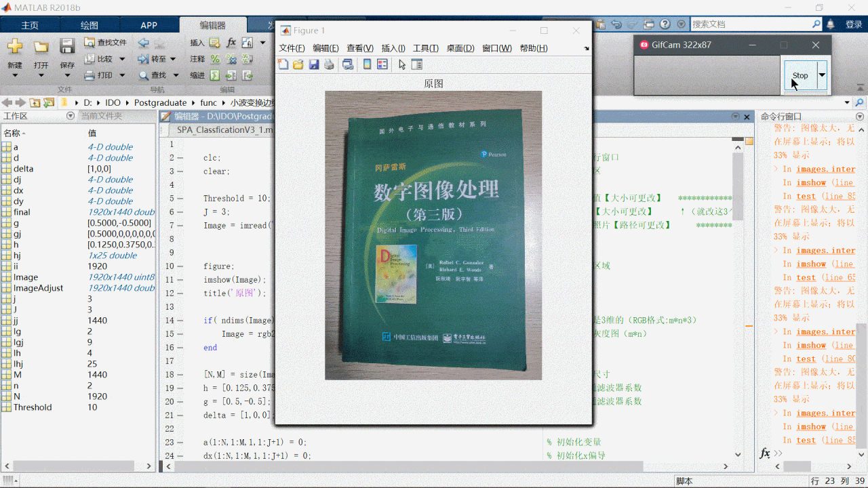Image resolution: width=868 pixels, height=488 pixels.
Task: Click the fx insert function icon in the ribbon
Action: tap(231, 42)
